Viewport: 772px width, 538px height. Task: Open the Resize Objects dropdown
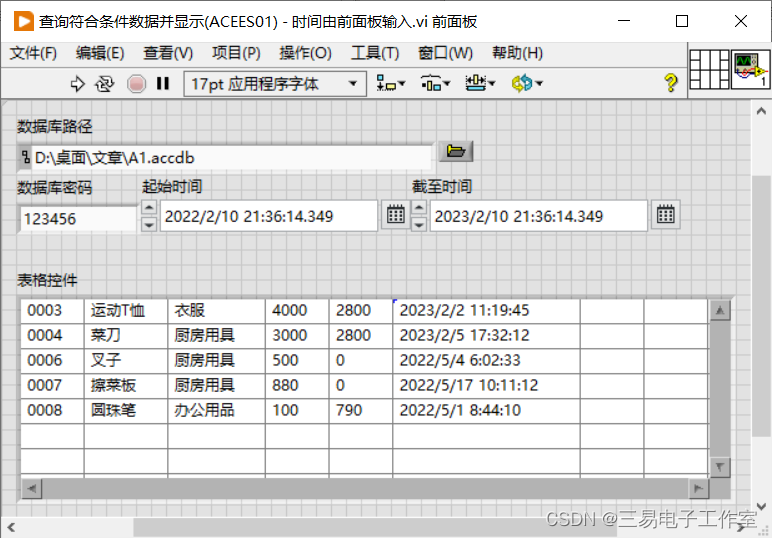point(481,84)
